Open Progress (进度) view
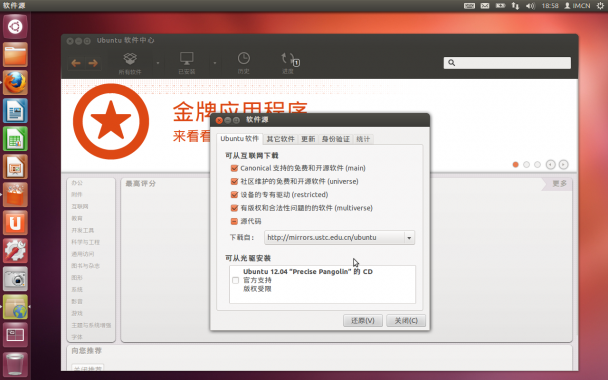Screen dimensions: 608x380 [x=289, y=63]
